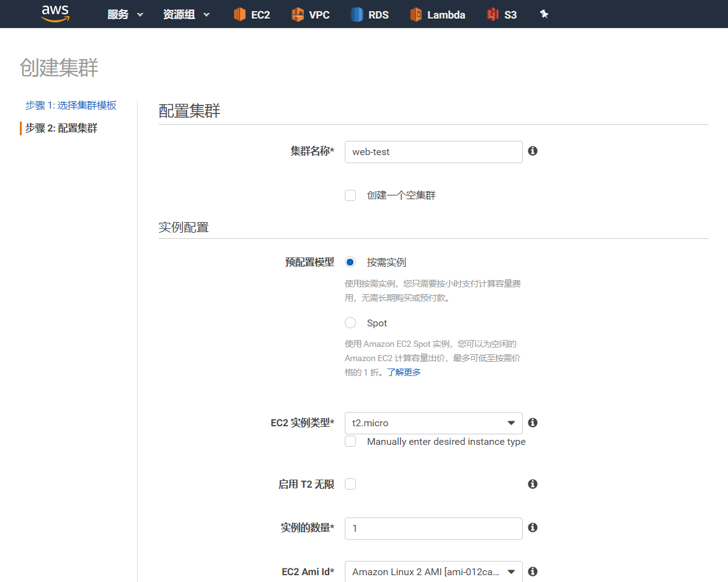The height and width of the screenshot is (582, 728).
Task: Show info tooltip for EC2 实例类型
Action: click(533, 423)
